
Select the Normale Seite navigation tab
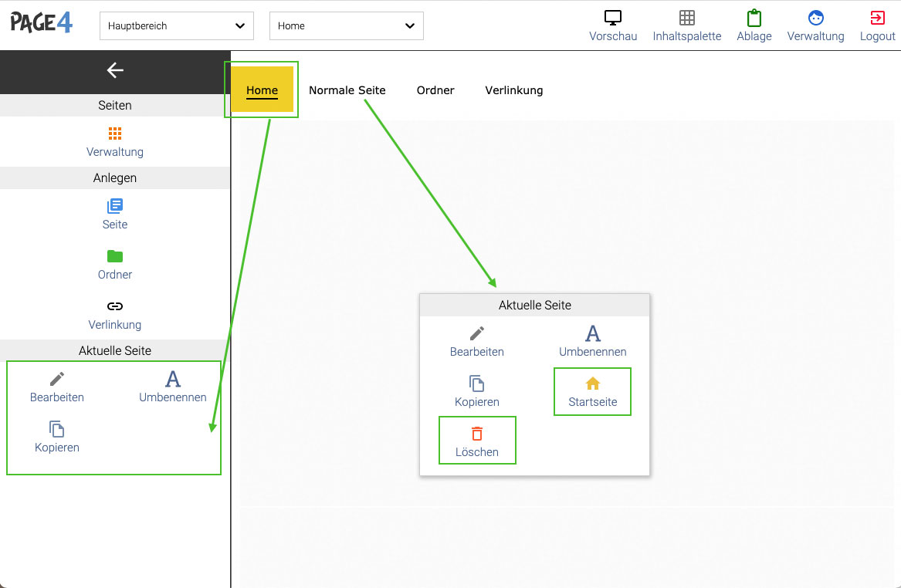(347, 90)
